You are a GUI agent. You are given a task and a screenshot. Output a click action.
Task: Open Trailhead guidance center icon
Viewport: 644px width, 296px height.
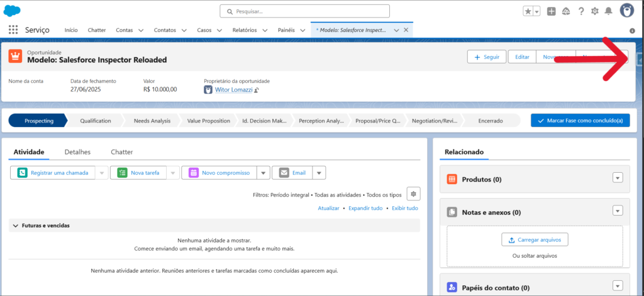(x=566, y=11)
